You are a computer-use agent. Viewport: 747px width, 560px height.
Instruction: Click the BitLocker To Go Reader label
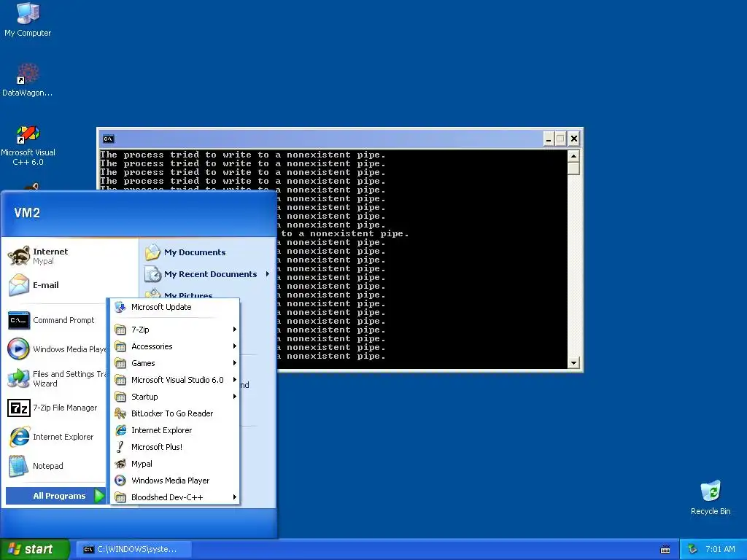[172, 413]
